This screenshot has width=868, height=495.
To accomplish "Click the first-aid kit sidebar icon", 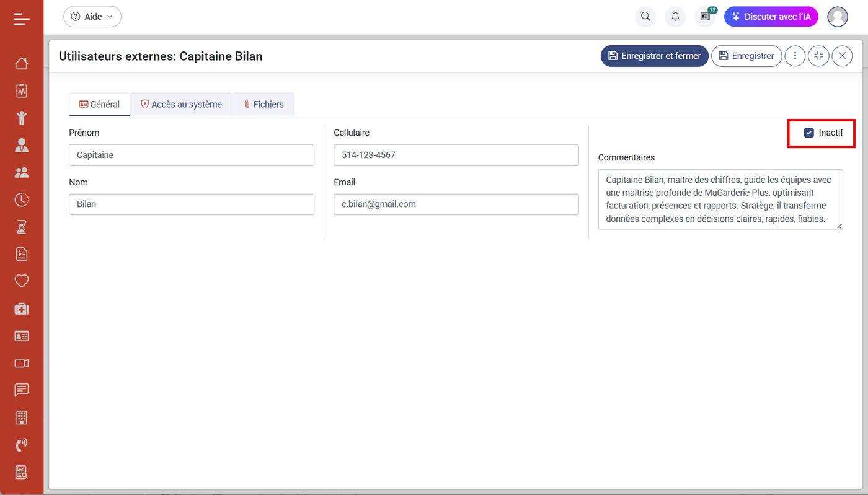I will click(x=22, y=309).
